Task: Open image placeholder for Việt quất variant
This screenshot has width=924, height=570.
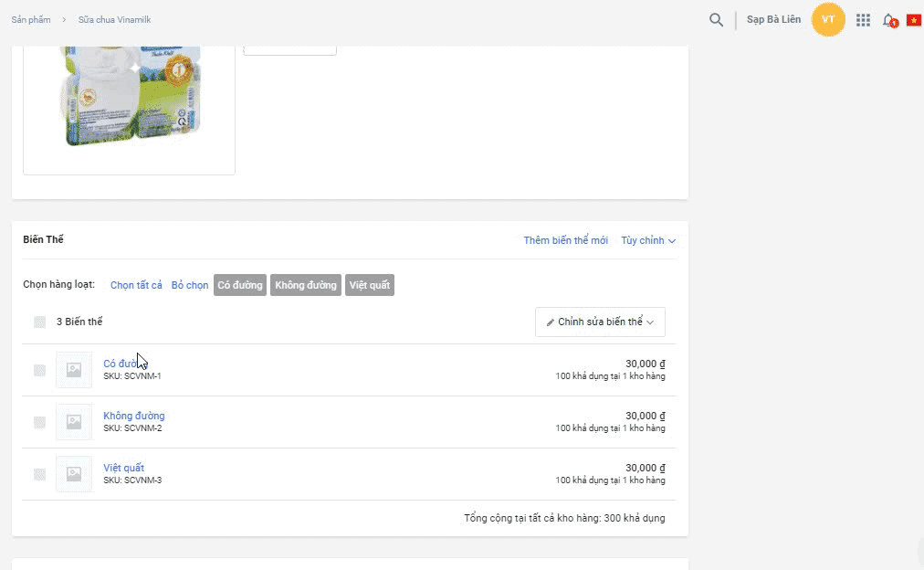Action: (74, 474)
